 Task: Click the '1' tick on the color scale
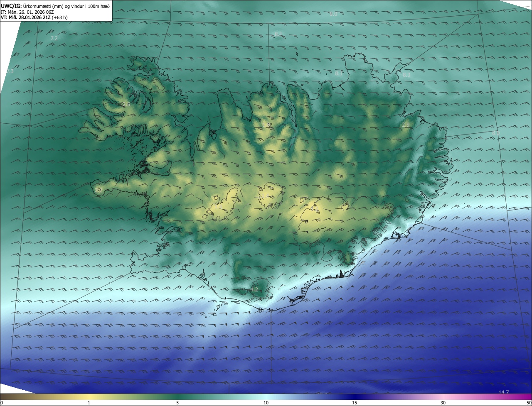pyautogui.click(x=89, y=403)
